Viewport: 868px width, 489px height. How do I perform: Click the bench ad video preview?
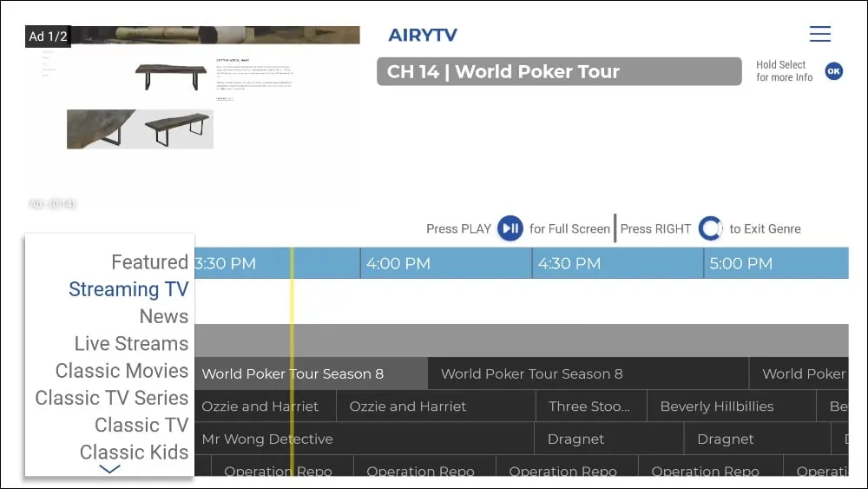193,119
